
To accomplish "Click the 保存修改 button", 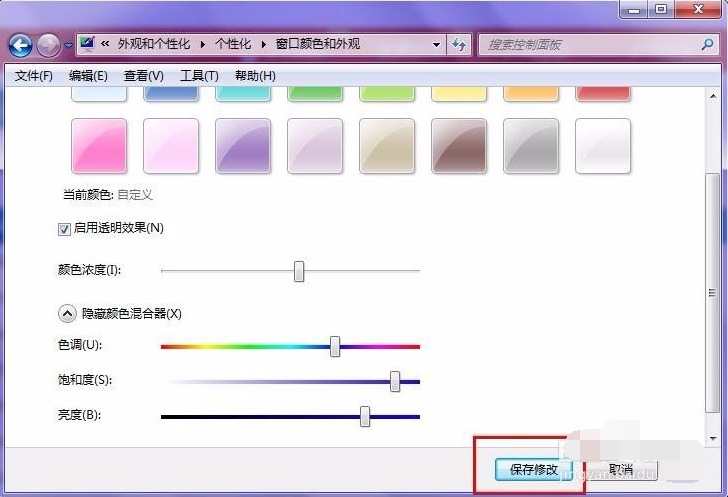I will (534, 470).
